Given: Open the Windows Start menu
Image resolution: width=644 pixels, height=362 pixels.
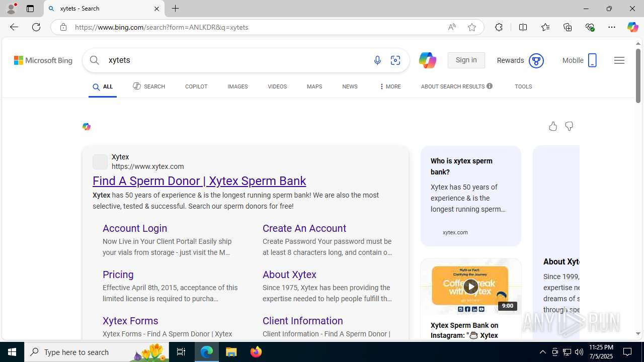Looking at the screenshot, I should coord(12,352).
